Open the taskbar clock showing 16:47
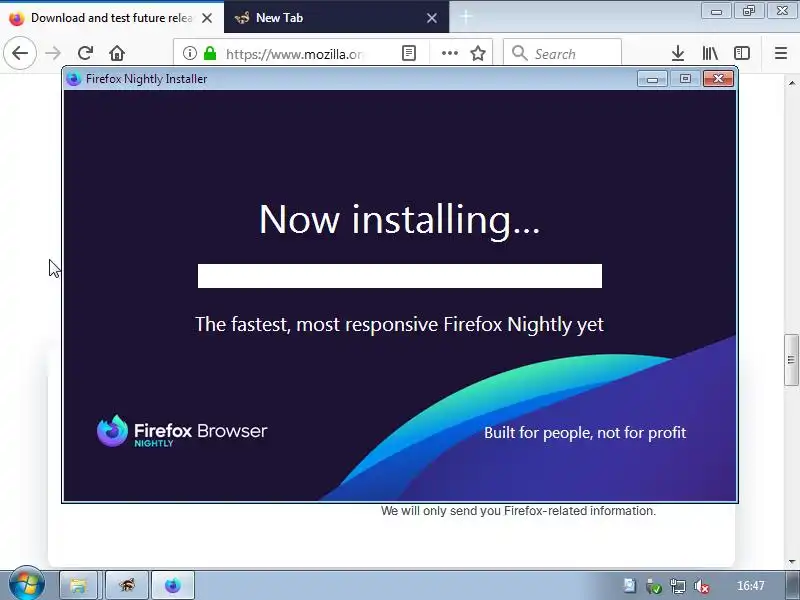This screenshot has width=800, height=600. pos(751,586)
